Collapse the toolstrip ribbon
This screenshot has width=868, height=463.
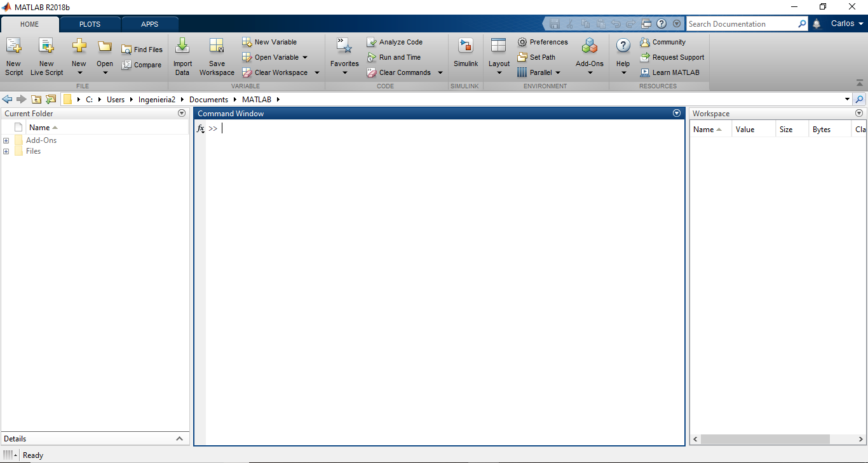pos(860,83)
